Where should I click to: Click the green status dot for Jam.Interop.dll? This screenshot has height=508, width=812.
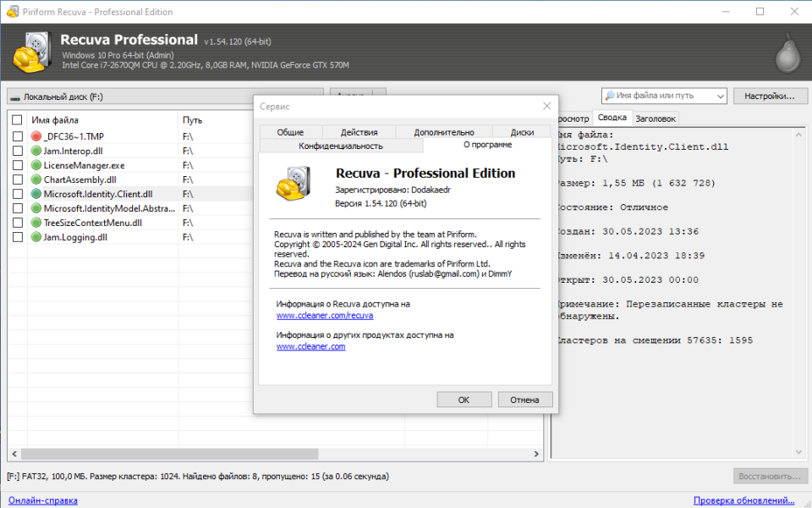(36, 151)
